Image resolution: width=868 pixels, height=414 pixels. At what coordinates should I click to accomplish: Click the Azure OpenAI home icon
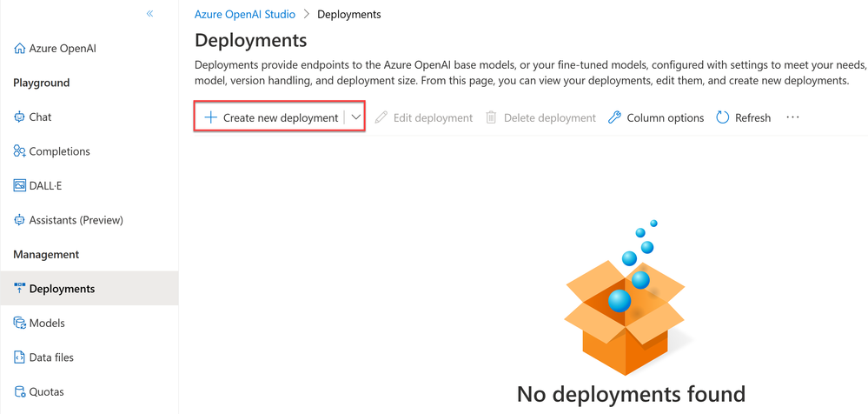(19, 49)
